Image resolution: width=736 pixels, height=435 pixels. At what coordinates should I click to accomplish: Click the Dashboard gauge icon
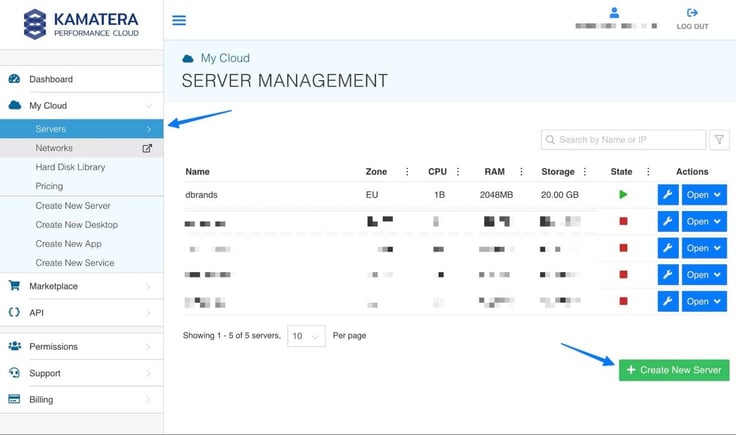pos(14,79)
